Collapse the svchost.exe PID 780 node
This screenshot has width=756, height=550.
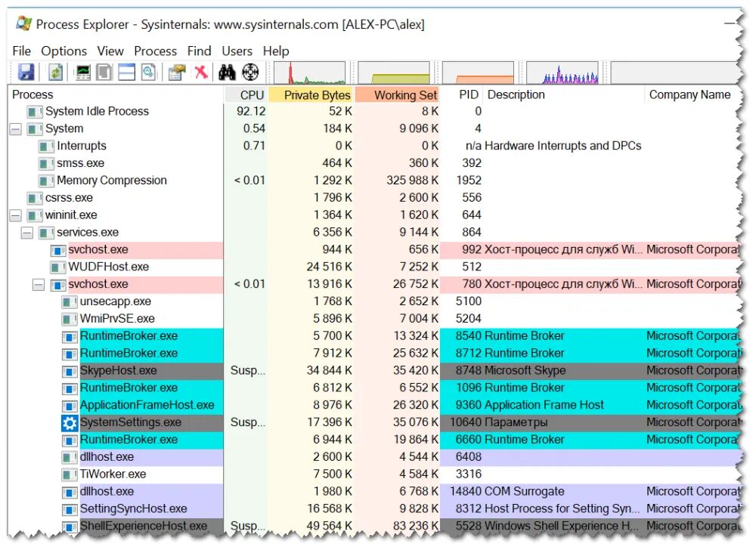(x=39, y=285)
